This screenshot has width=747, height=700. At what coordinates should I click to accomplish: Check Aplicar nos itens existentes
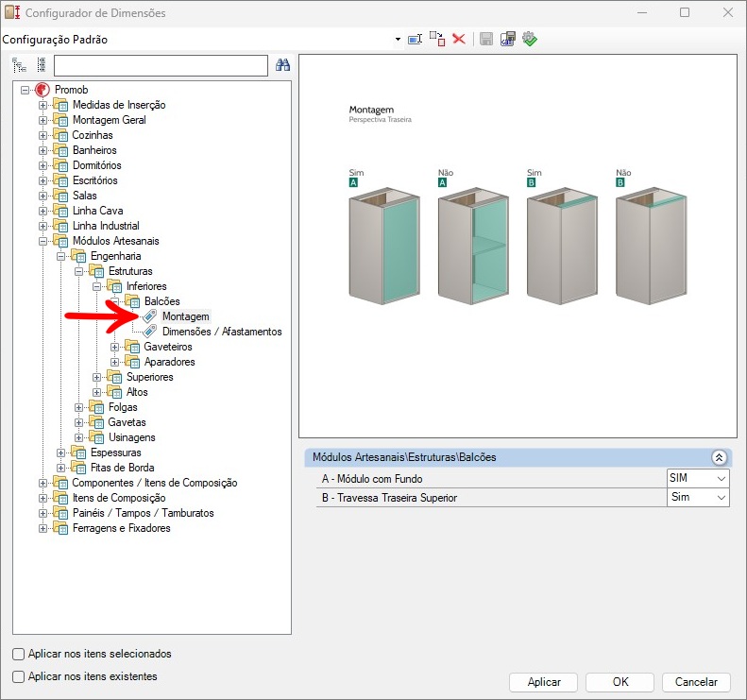pyautogui.click(x=19, y=676)
